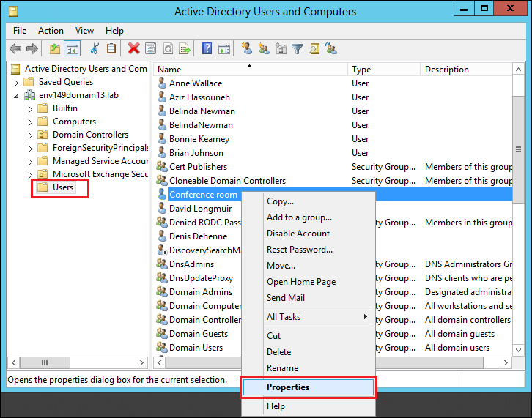Choose Properties in the context menu

click(x=309, y=387)
